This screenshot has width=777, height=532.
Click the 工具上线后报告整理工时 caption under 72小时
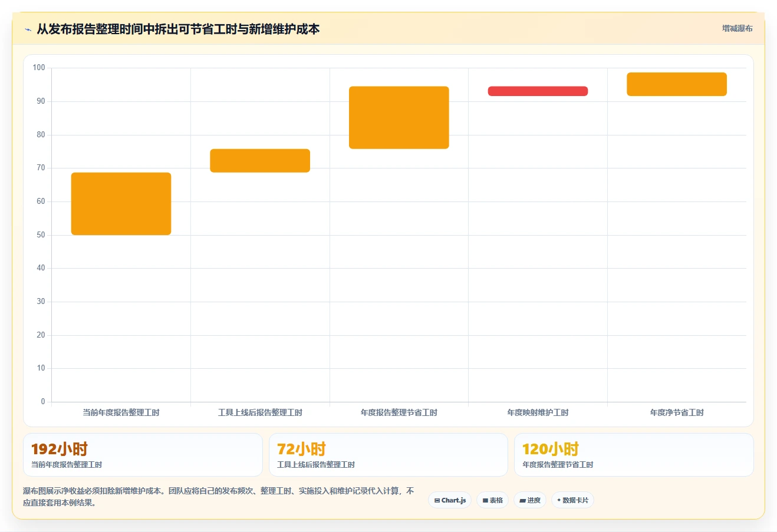pyautogui.click(x=316, y=465)
